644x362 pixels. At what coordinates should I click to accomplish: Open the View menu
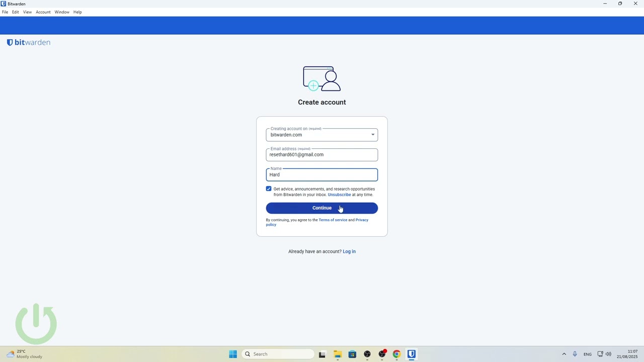coord(27,12)
